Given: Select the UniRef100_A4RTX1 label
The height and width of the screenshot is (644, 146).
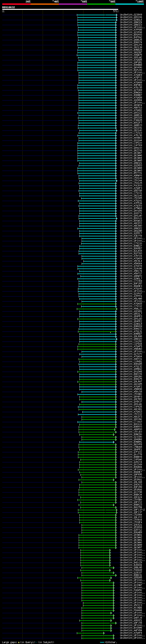Looking at the screenshot, I should (x=131, y=359).
